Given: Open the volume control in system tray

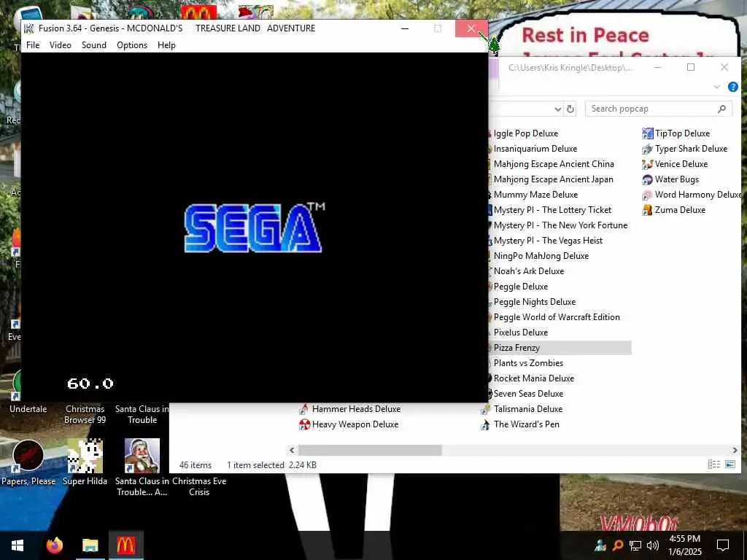Looking at the screenshot, I should tap(653, 545).
